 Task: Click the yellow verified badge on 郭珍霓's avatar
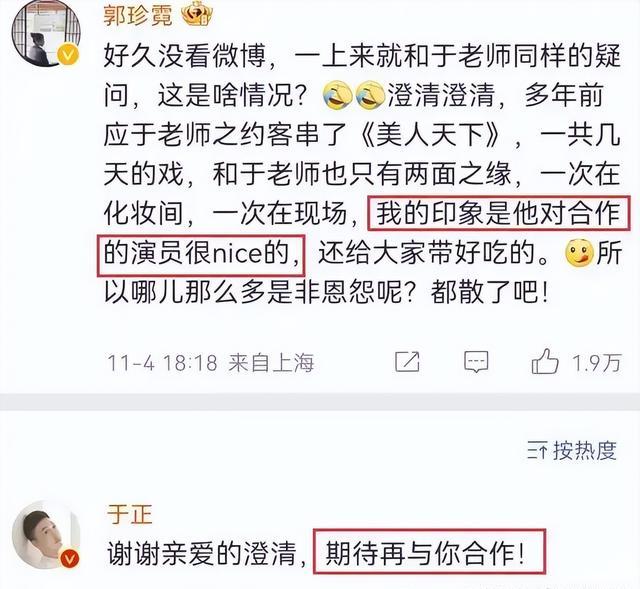tap(68, 55)
